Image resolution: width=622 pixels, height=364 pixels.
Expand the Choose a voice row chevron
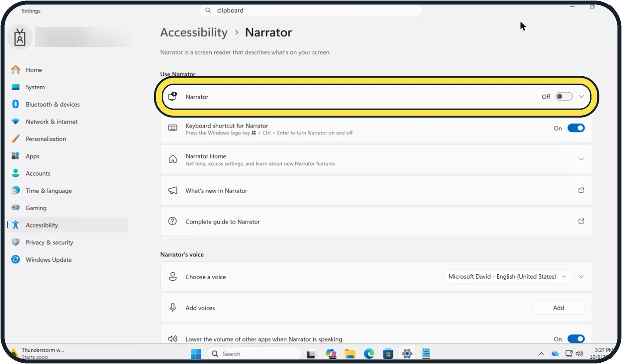coord(582,276)
